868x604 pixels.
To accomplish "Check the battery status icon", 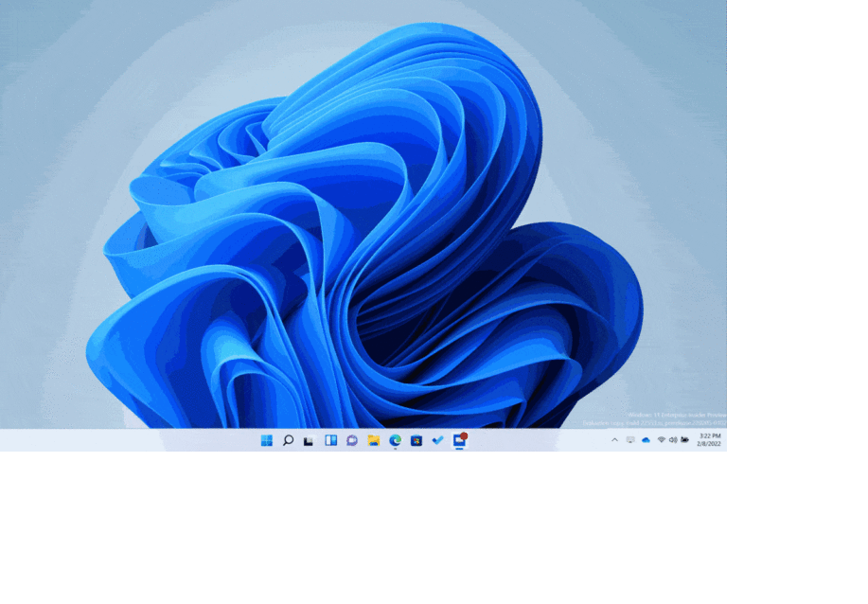I will [684, 440].
